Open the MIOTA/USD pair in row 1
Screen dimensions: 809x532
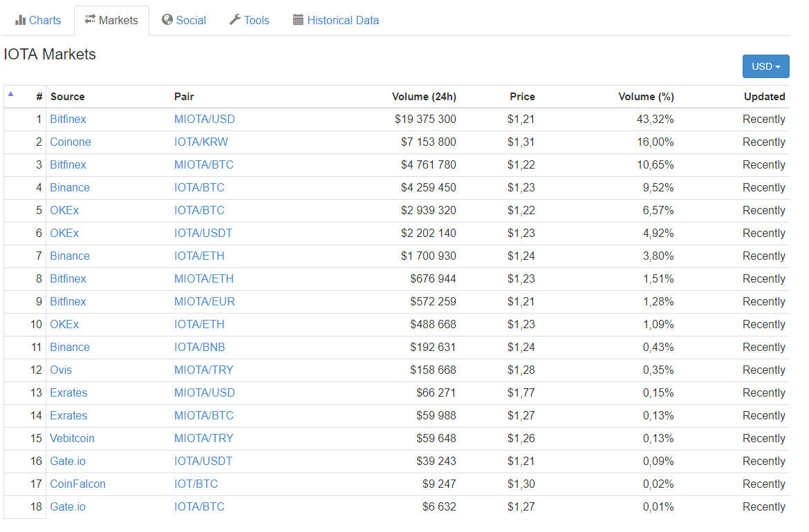pos(204,119)
